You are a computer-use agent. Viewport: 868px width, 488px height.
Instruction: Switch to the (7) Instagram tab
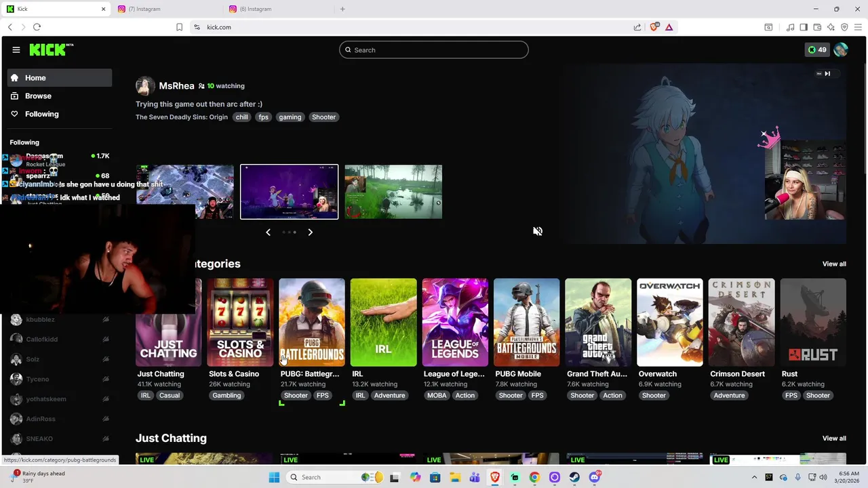click(166, 9)
